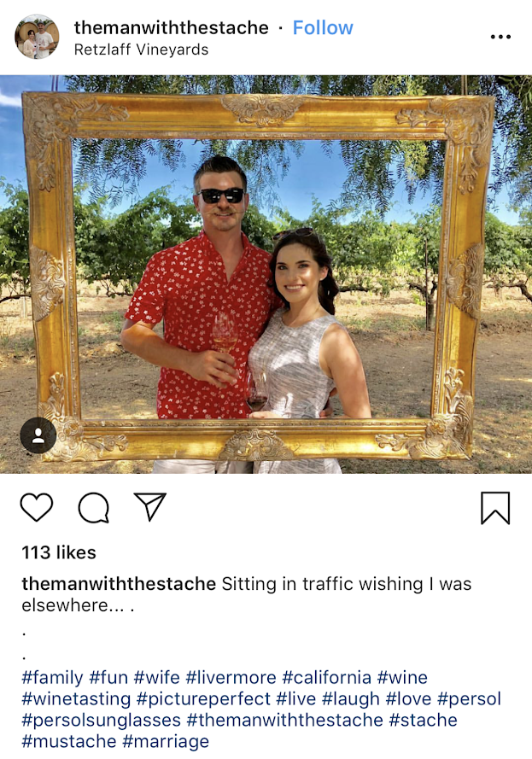Like the post with the heart icon
The height and width of the screenshot is (759, 532).
pyautogui.click(x=37, y=507)
